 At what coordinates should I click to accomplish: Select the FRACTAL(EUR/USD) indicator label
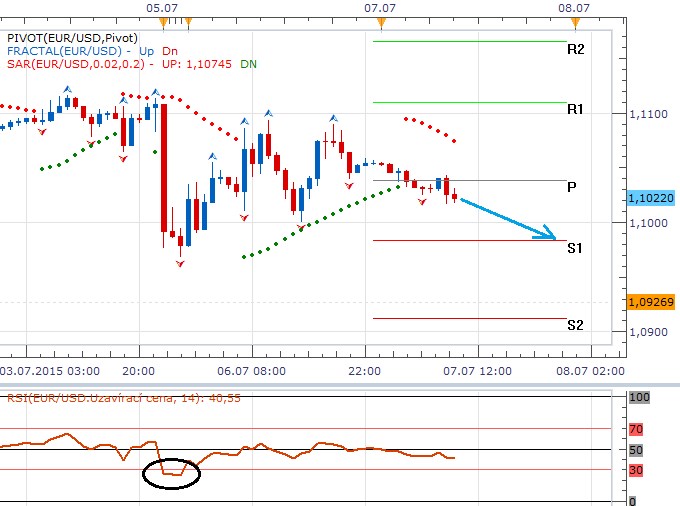tap(64, 50)
